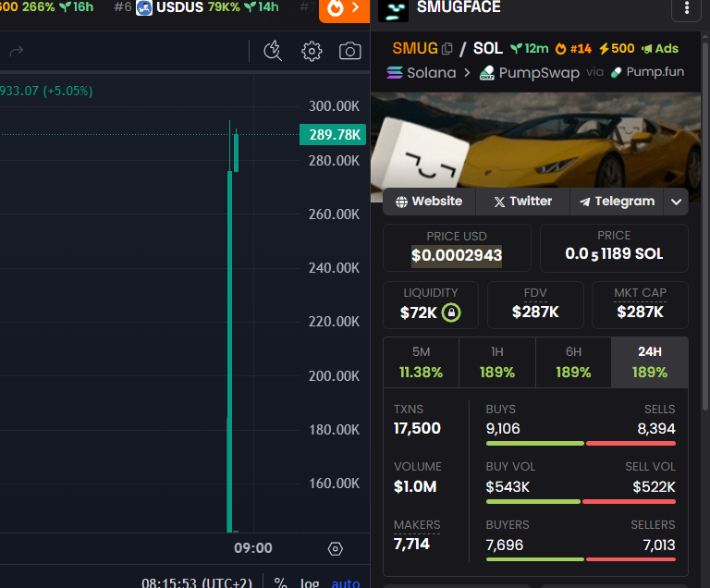Expand more social links chevron
The width and height of the screenshot is (710, 588).
point(676,202)
